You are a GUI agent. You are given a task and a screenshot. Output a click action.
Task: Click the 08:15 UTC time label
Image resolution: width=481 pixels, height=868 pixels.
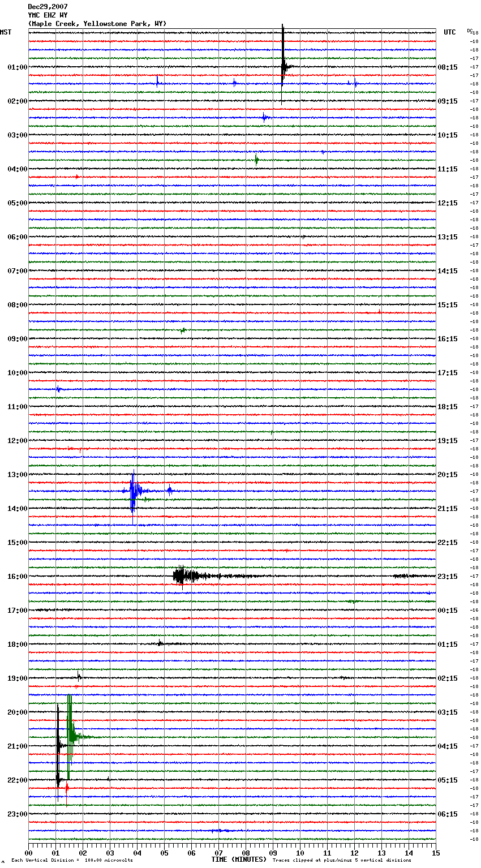click(448, 67)
